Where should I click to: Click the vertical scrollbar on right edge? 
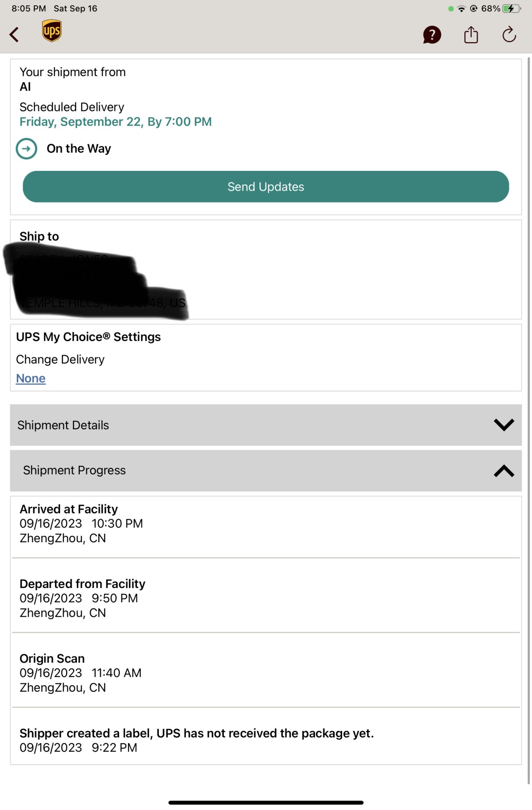pyautogui.click(x=529, y=421)
